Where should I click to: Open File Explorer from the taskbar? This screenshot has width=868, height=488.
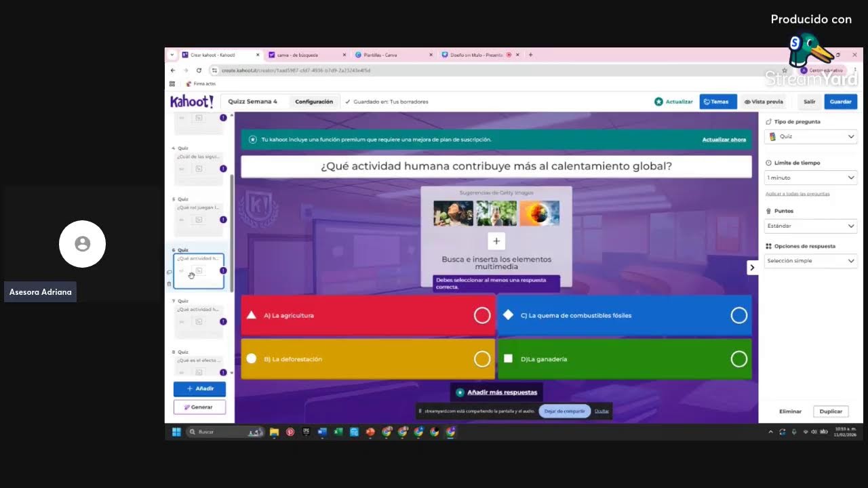[274, 432]
